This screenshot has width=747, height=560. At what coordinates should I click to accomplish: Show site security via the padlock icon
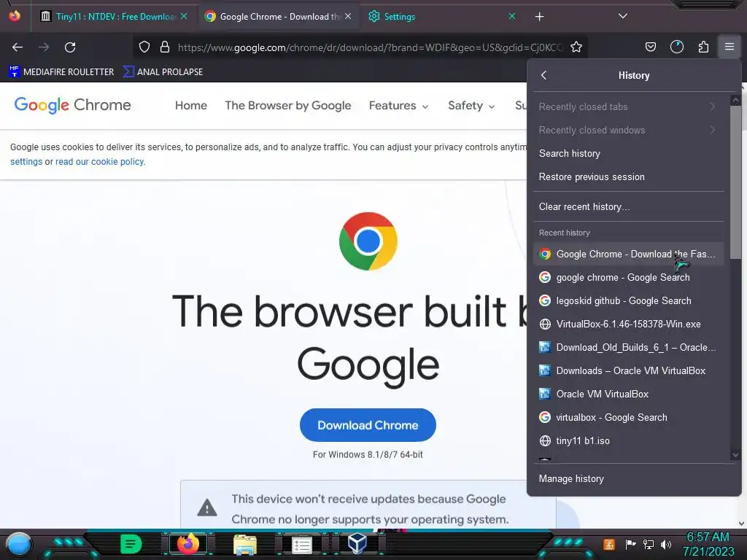tap(165, 47)
